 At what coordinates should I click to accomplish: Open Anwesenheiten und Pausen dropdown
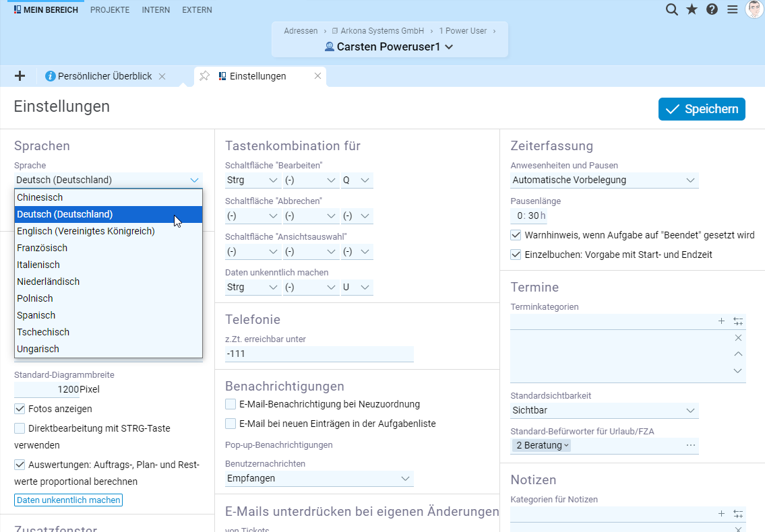coord(605,180)
